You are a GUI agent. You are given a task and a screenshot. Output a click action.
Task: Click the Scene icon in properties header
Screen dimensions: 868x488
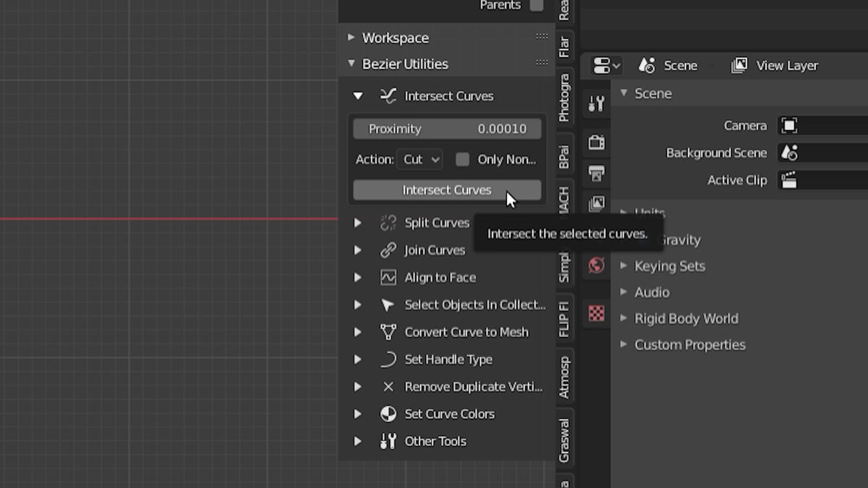pyautogui.click(x=647, y=65)
